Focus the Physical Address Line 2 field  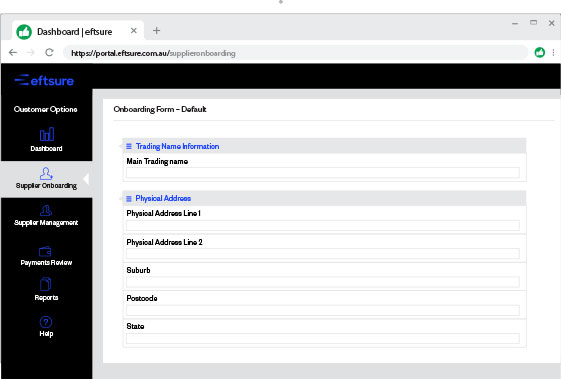[323, 253]
